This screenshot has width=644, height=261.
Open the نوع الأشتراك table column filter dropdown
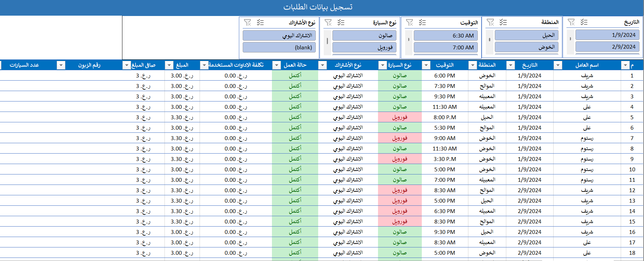coord(323,65)
